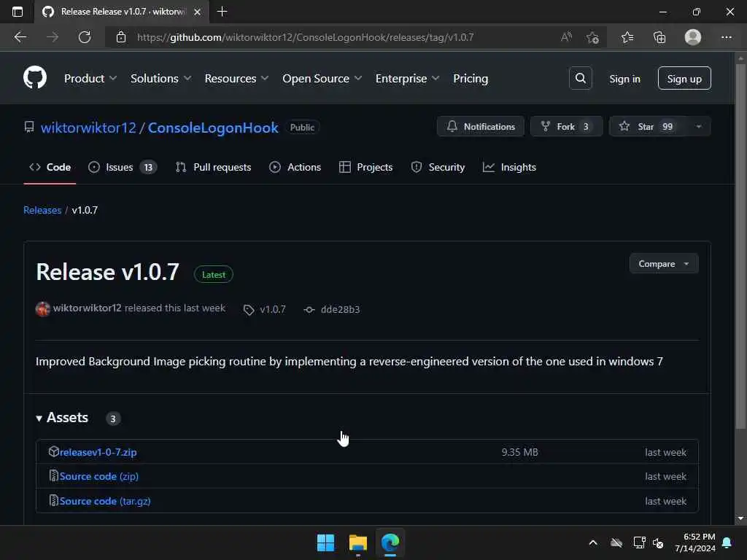Open notifications bell in taskbar
Screen dimensions: 747x560
727,542
